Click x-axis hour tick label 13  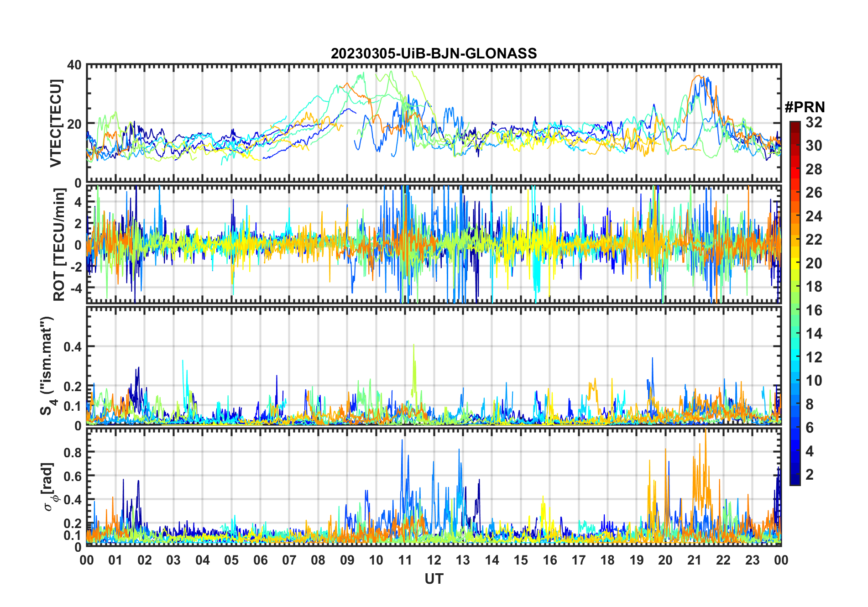pyautogui.click(x=463, y=560)
